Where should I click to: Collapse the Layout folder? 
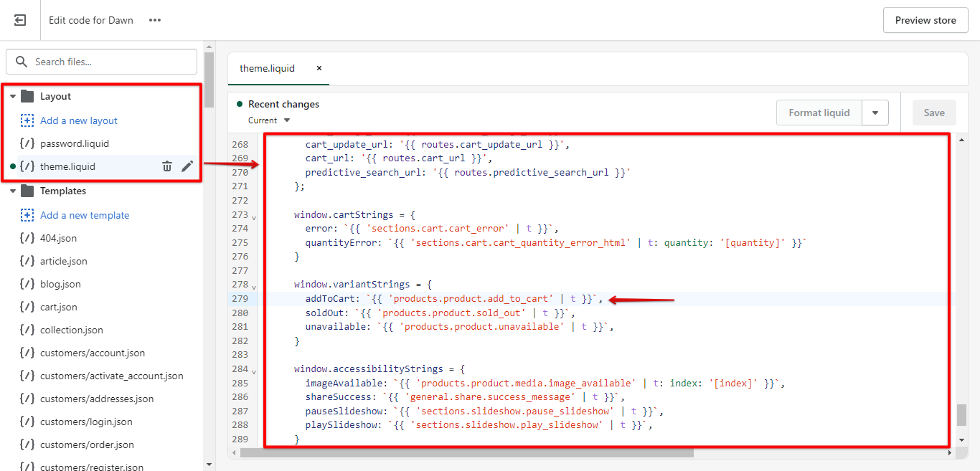[x=13, y=97]
